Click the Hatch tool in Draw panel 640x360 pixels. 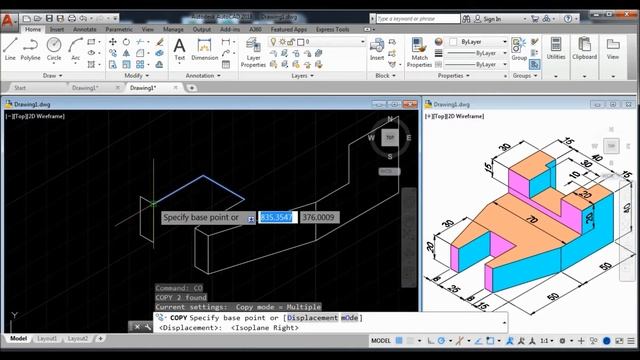pyautogui.click(x=91, y=64)
